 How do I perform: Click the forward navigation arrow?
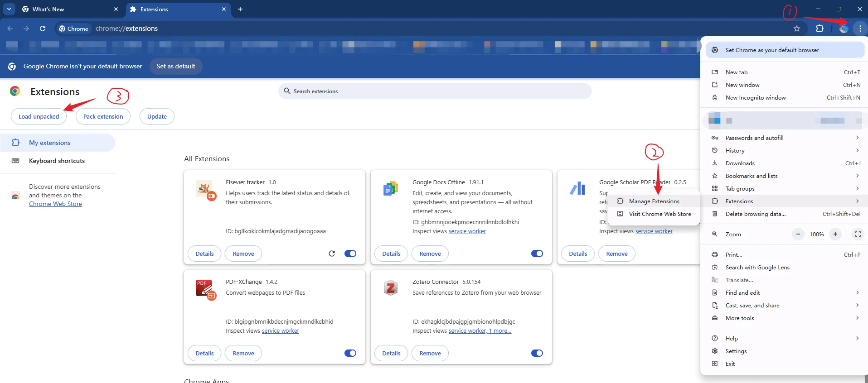(x=26, y=29)
